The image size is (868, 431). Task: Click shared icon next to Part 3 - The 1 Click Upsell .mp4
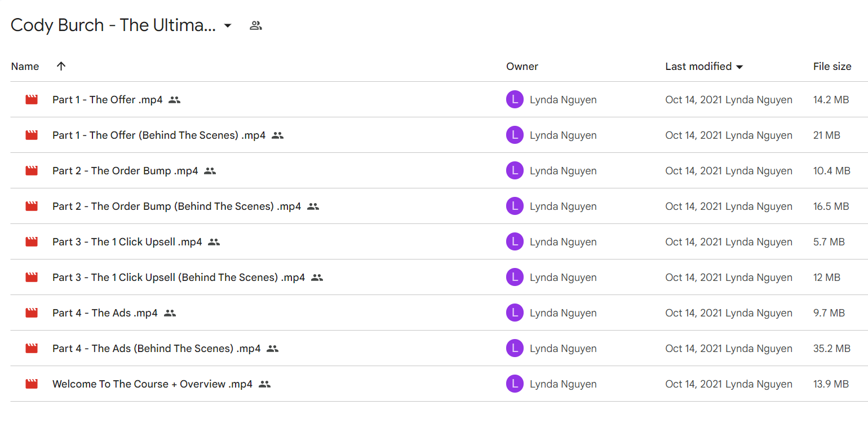[x=214, y=242]
